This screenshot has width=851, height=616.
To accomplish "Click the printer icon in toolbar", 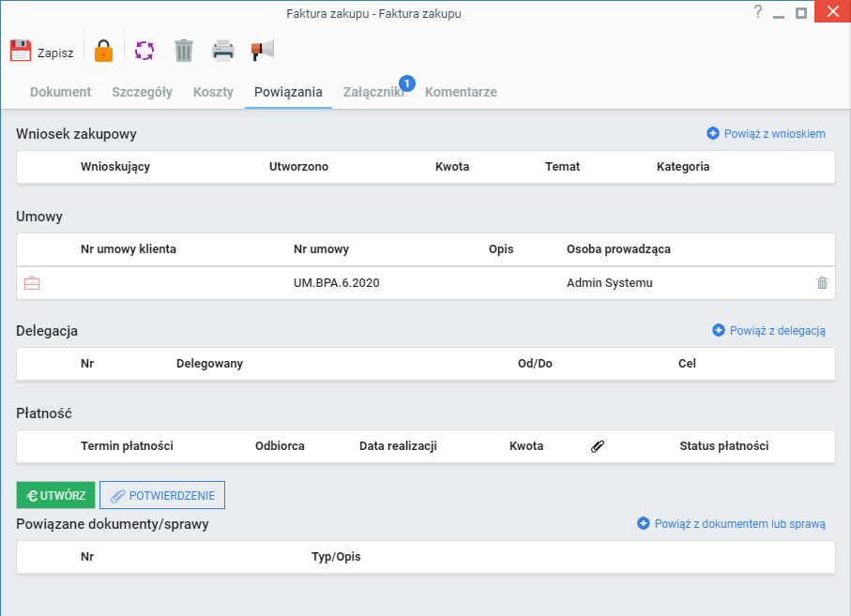I will pos(223,51).
